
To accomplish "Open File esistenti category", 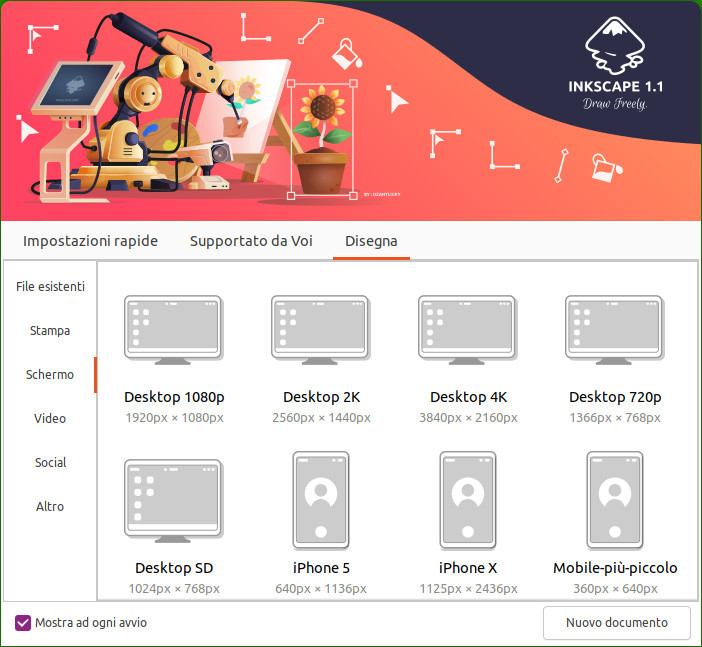I will (50, 287).
